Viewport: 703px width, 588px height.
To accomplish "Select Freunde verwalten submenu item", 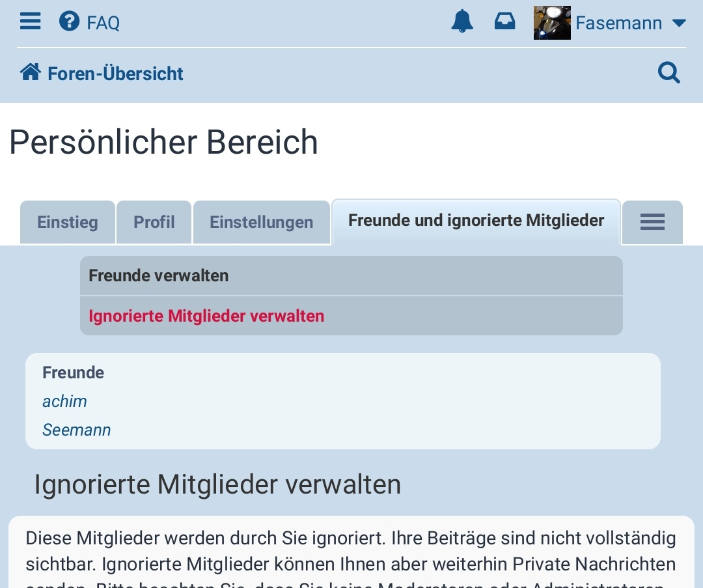I will (159, 275).
